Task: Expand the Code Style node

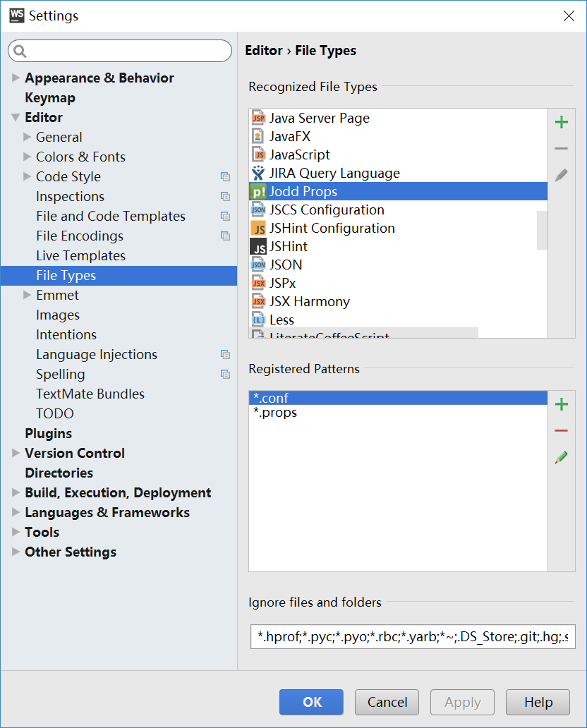Action: pos(27,176)
